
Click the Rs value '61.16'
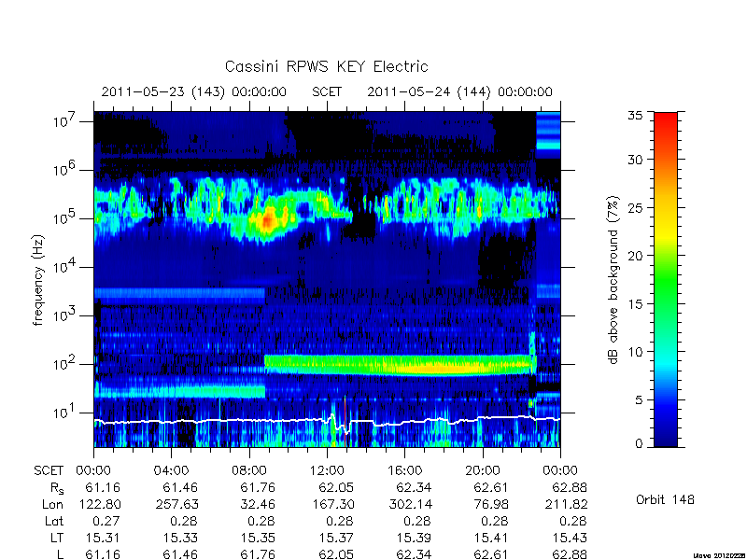(103, 487)
